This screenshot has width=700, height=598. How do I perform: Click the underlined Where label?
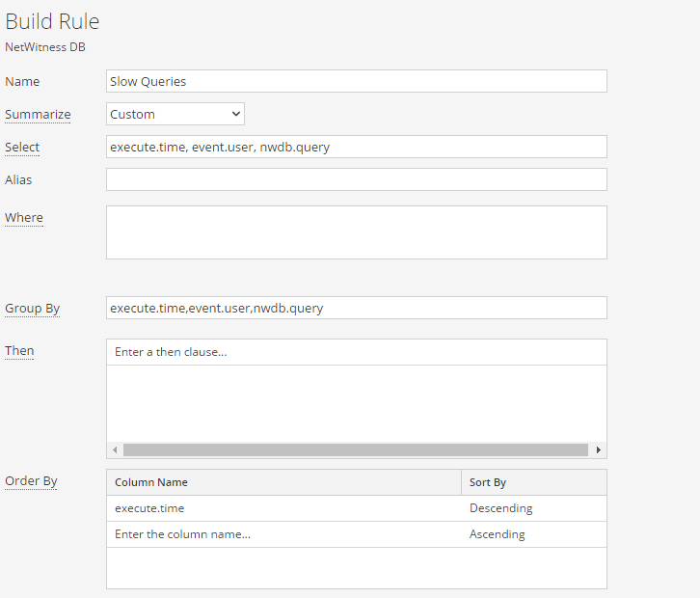tap(24, 218)
